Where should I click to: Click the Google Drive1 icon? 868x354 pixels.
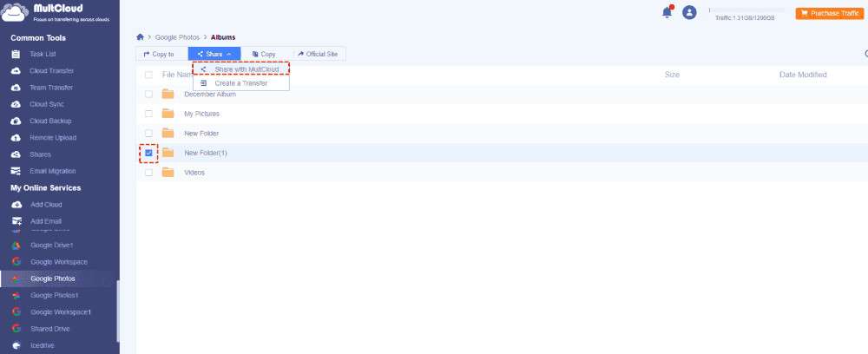point(16,245)
